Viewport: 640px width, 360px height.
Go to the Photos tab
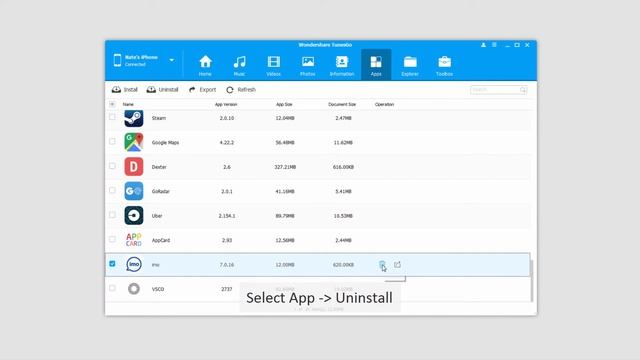[308, 65]
